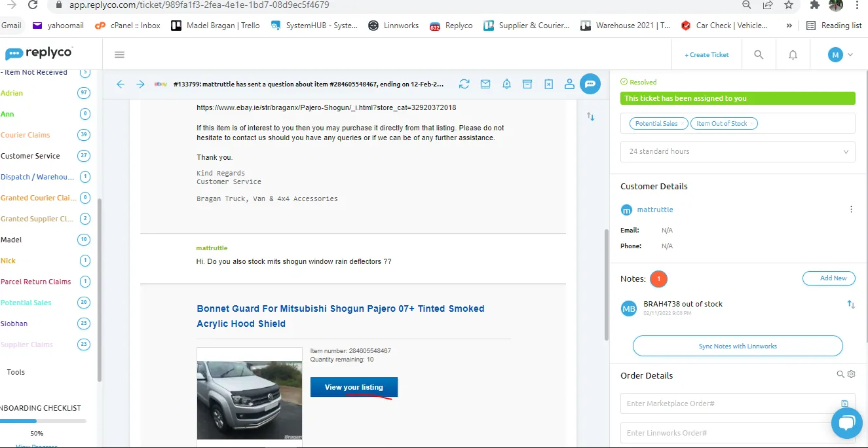This screenshot has height=448, width=868.
Task: Set a reminder with the alarm bell icon
Action: click(x=506, y=84)
